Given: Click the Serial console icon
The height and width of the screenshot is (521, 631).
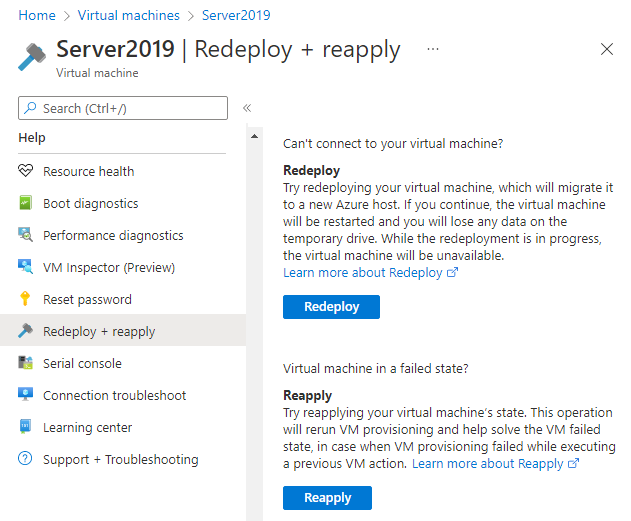Looking at the screenshot, I should (x=26, y=363).
